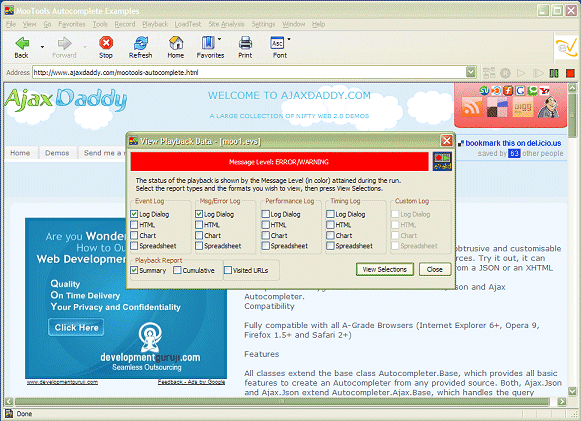The width and height of the screenshot is (581, 421).
Task: Check Event Log 'HTML' checkbox
Action: click(134, 225)
